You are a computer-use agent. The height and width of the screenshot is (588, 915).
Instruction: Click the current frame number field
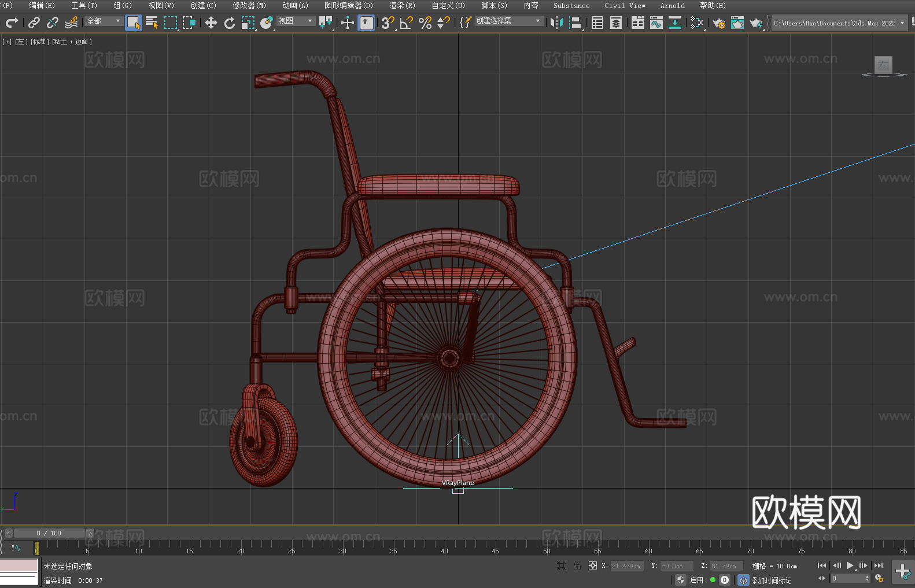pyautogui.click(x=848, y=578)
